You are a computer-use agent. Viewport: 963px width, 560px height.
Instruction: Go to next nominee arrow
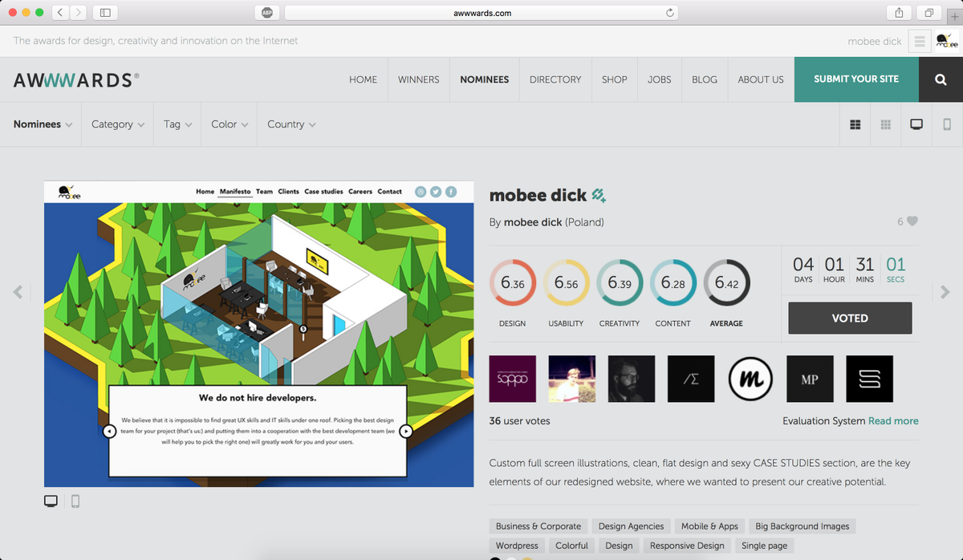pyautogui.click(x=945, y=292)
